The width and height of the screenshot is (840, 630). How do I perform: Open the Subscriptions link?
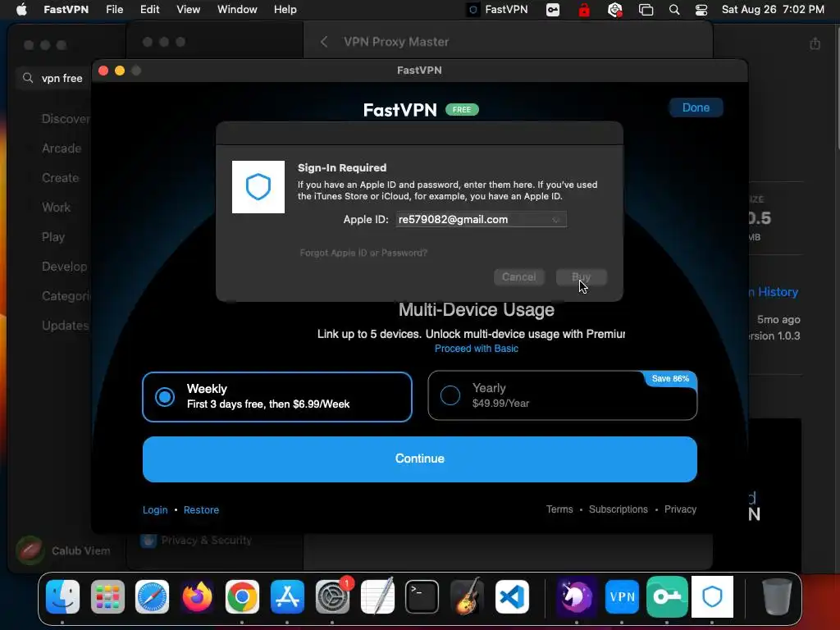coord(619,509)
